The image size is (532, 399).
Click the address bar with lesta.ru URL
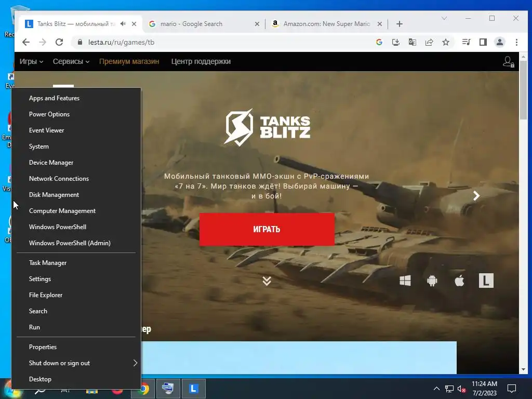[x=224, y=42]
